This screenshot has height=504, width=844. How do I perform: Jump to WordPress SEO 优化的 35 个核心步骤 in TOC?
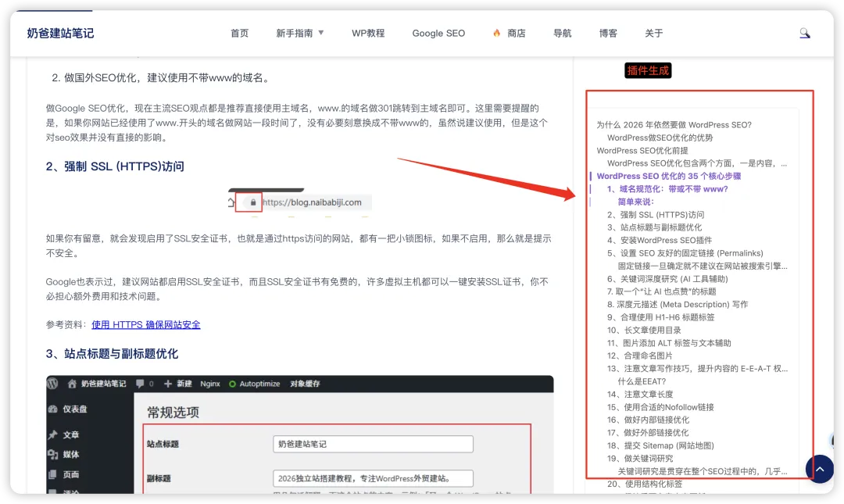tap(668, 176)
